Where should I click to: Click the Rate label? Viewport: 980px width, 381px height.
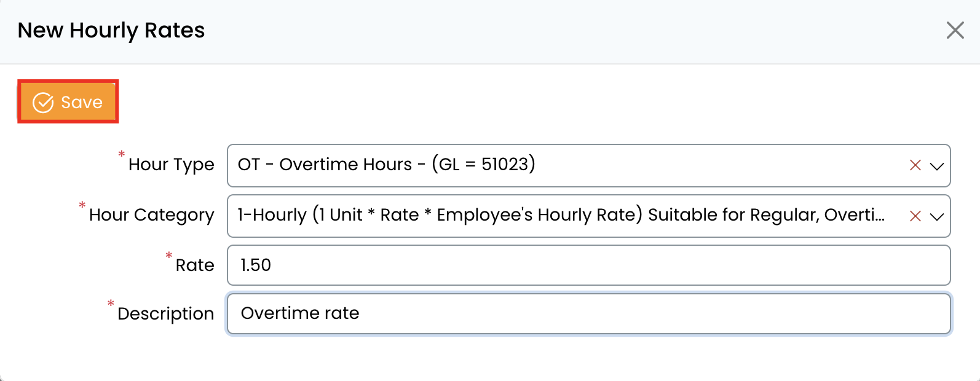tap(195, 265)
